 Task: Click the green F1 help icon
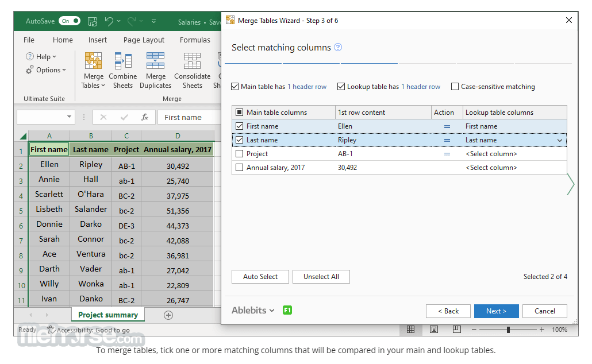287,310
